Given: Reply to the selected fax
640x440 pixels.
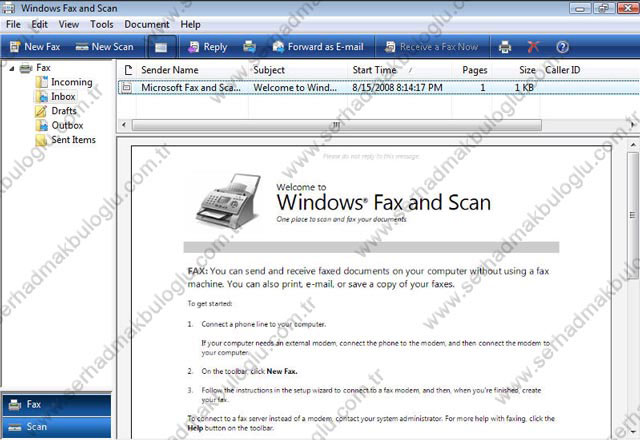Looking at the screenshot, I should (x=207, y=47).
